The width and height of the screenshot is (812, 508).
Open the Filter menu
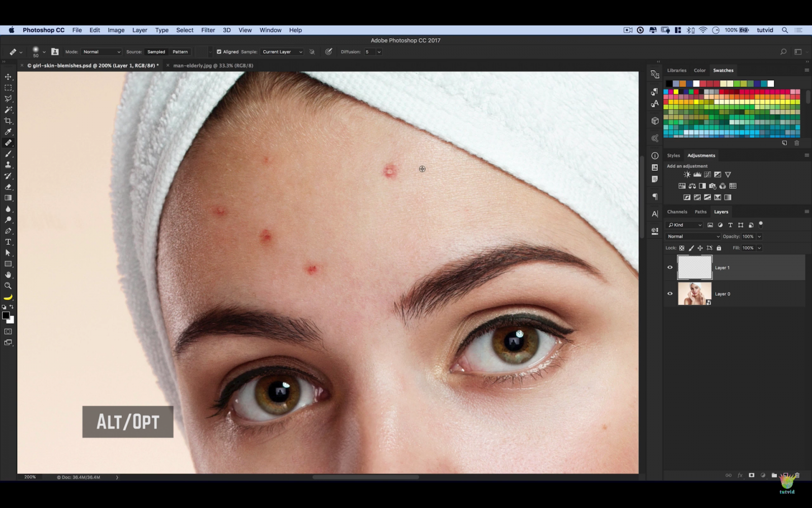(208, 30)
